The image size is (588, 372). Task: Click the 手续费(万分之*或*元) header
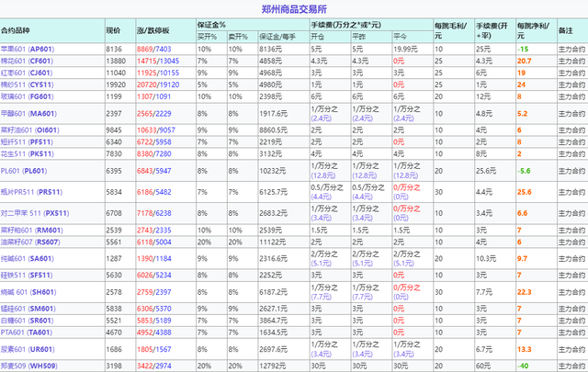click(345, 25)
